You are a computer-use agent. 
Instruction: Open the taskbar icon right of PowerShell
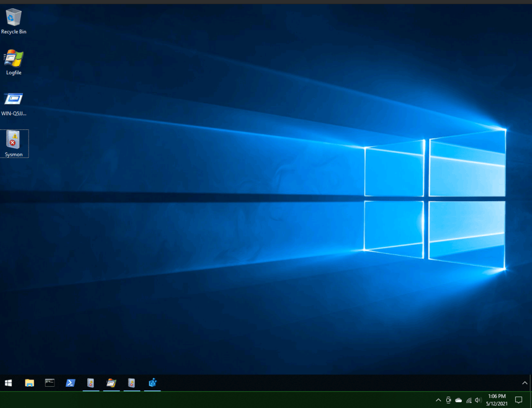pyautogui.click(x=90, y=383)
